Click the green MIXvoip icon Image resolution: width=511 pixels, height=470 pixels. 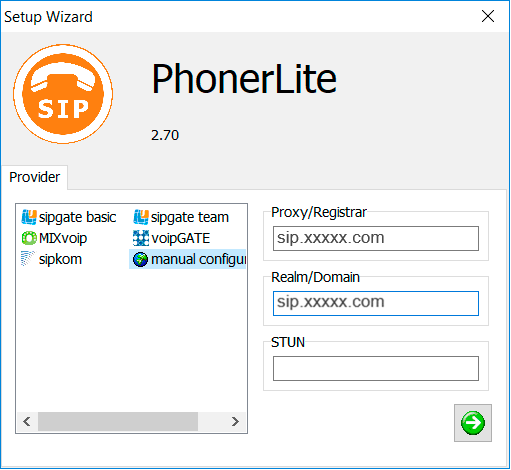tap(29, 238)
